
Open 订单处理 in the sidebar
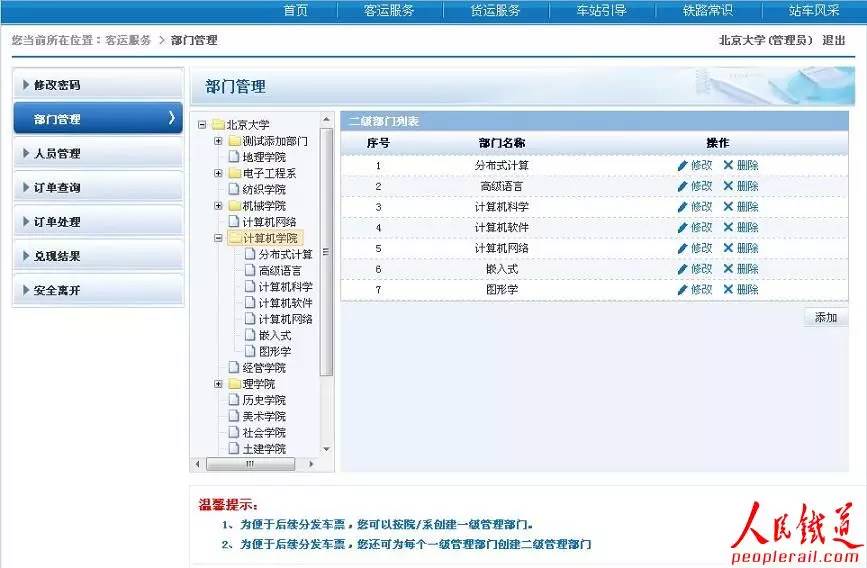98,222
